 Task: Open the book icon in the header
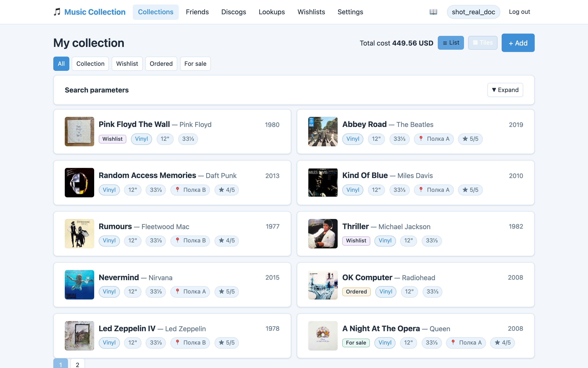(x=433, y=12)
